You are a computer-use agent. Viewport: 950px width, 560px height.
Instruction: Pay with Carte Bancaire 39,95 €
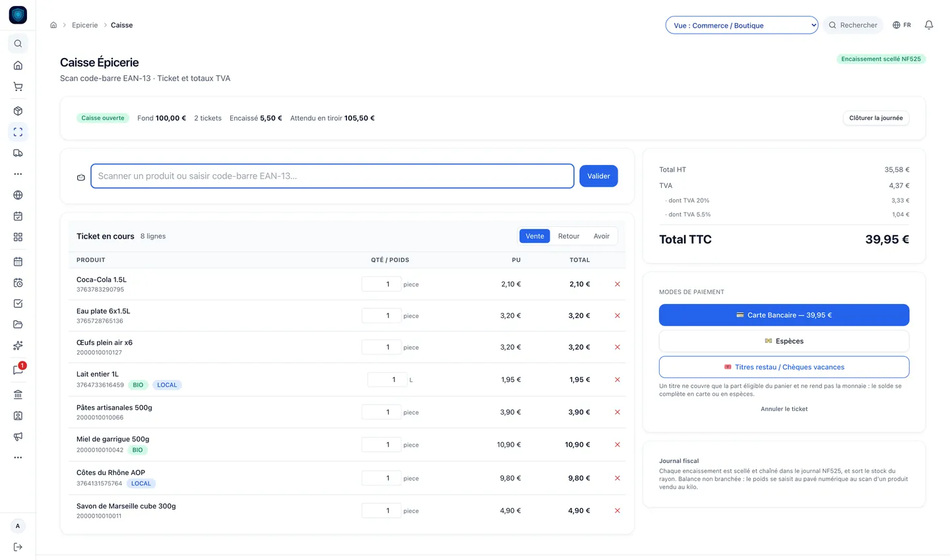click(x=784, y=315)
